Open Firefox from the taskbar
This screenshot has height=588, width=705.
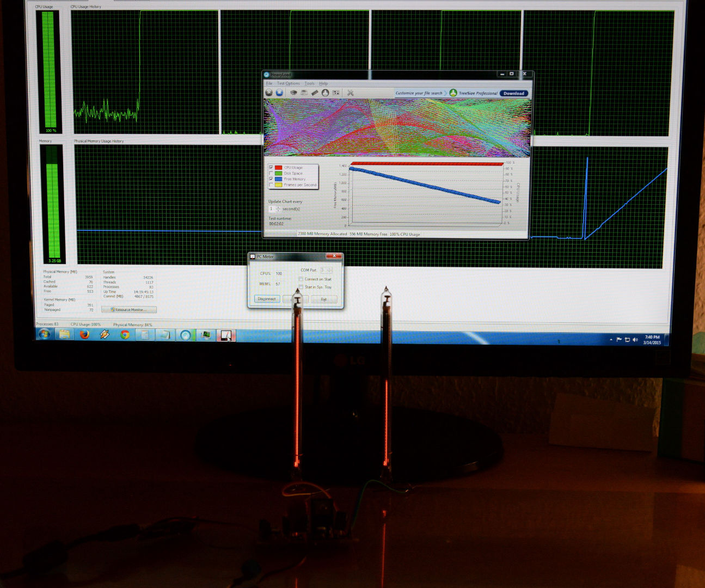point(84,334)
